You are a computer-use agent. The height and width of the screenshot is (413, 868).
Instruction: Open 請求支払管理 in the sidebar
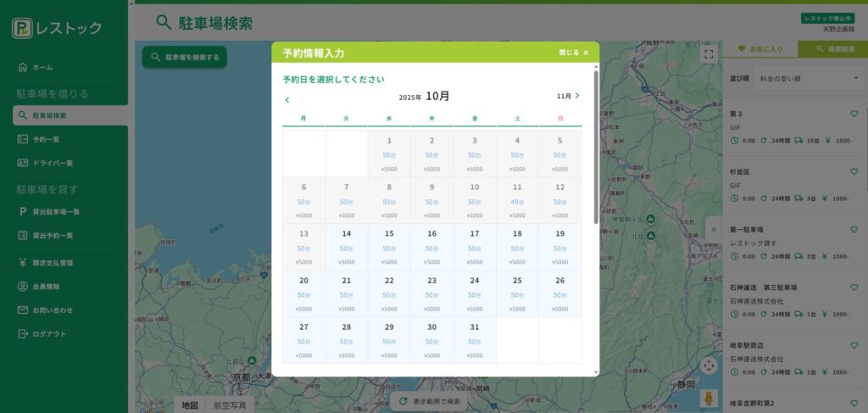53,263
